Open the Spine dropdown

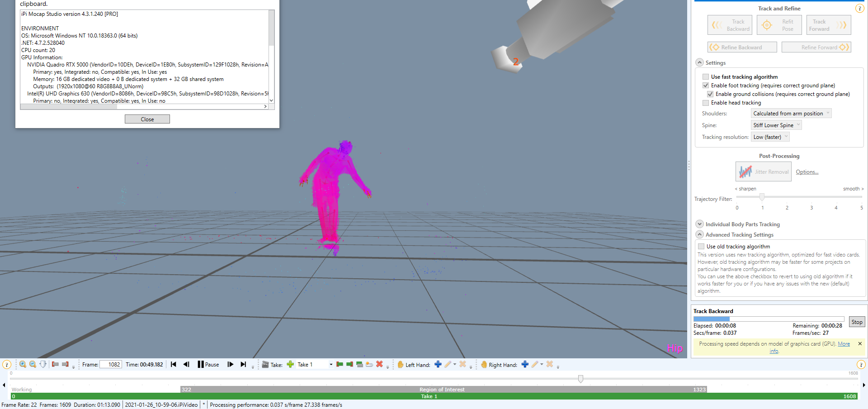776,125
